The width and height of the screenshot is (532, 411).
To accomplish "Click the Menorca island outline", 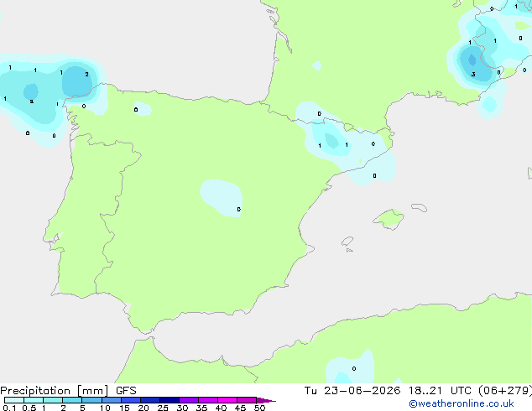I will click(419, 207).
